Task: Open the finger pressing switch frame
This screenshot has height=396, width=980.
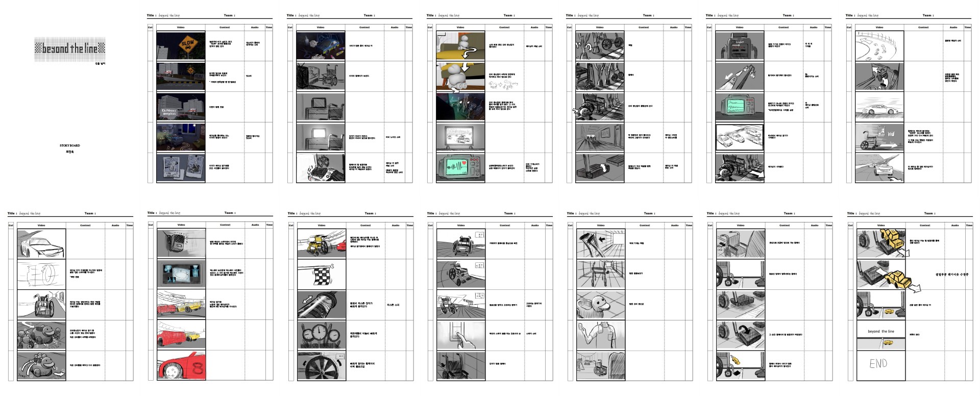Action: [460, 335]
